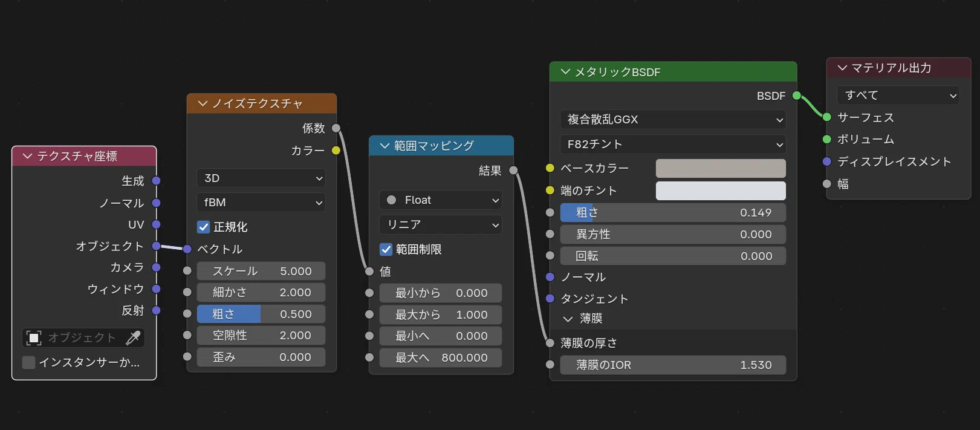
Task: Collapse the 薄膜 subpanel
Action: (568, 318)
